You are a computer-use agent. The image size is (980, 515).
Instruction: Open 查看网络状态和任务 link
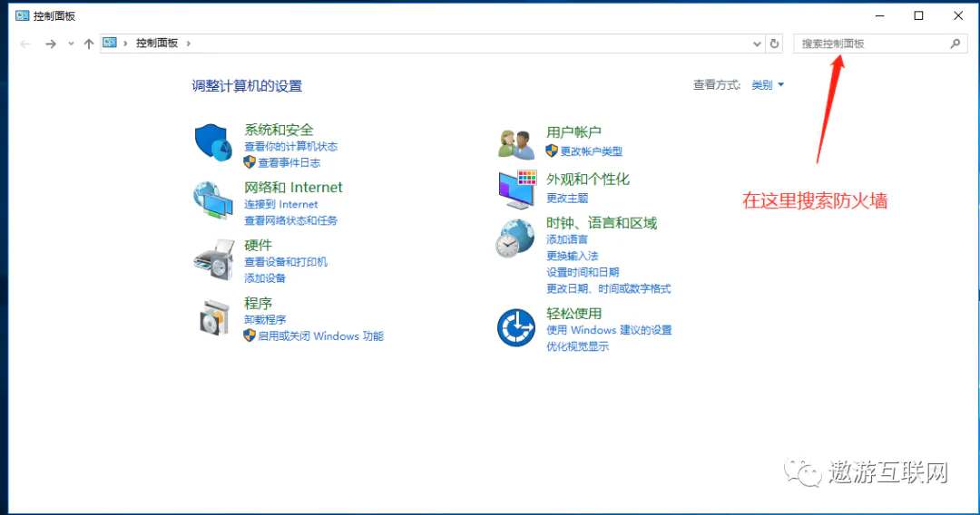pyautogui.click(x=290, y=220)
